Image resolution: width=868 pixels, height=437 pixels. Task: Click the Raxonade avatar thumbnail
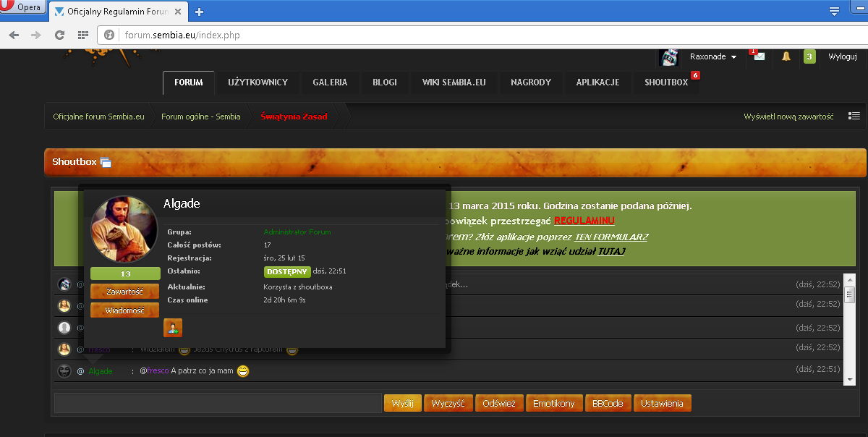[x=670, y=56]
